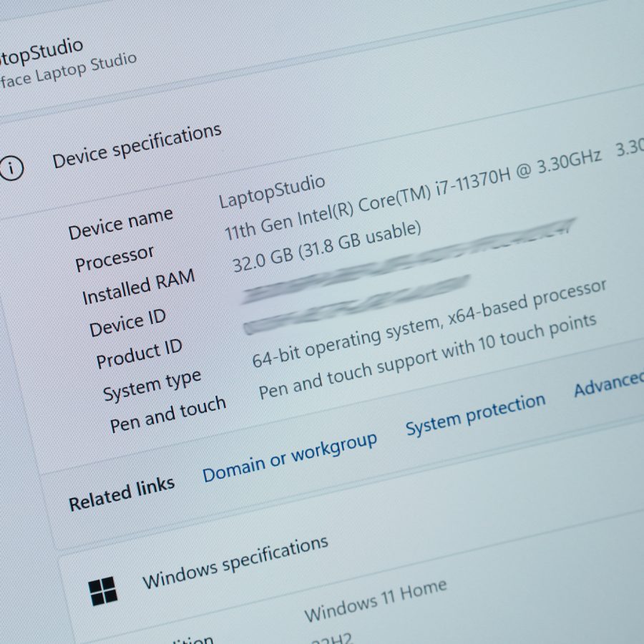
Task: Select the Processor label
Action: click(114, 258)
